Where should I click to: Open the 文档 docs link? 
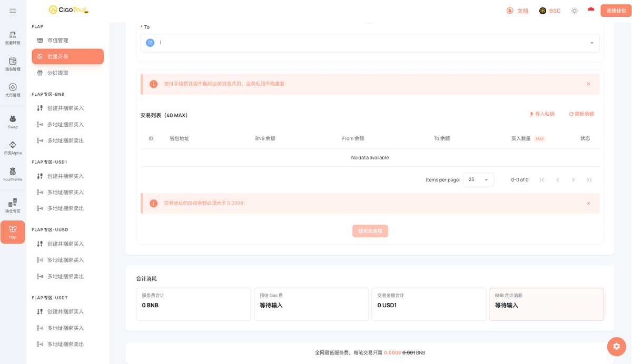tap(518, 11)
